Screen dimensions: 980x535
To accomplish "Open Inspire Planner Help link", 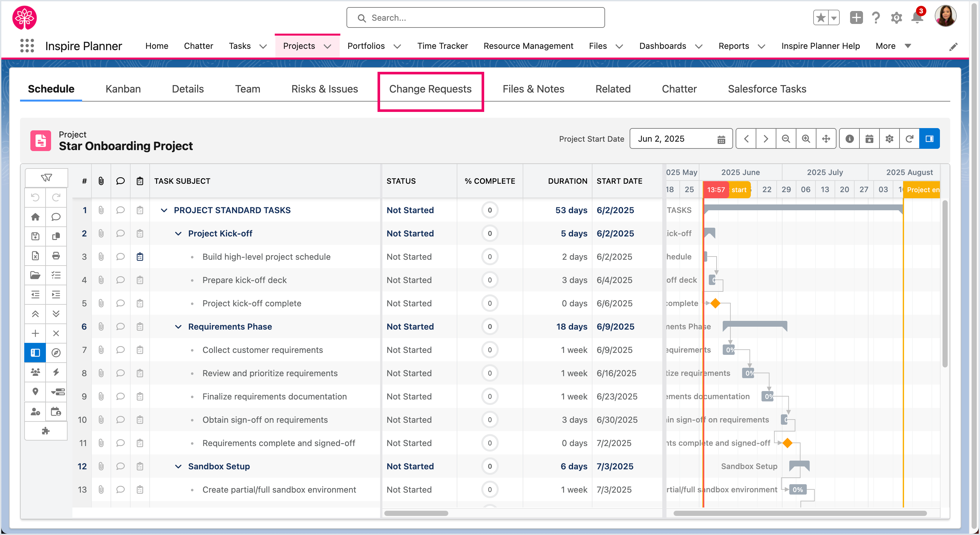I will coord(820,46).
